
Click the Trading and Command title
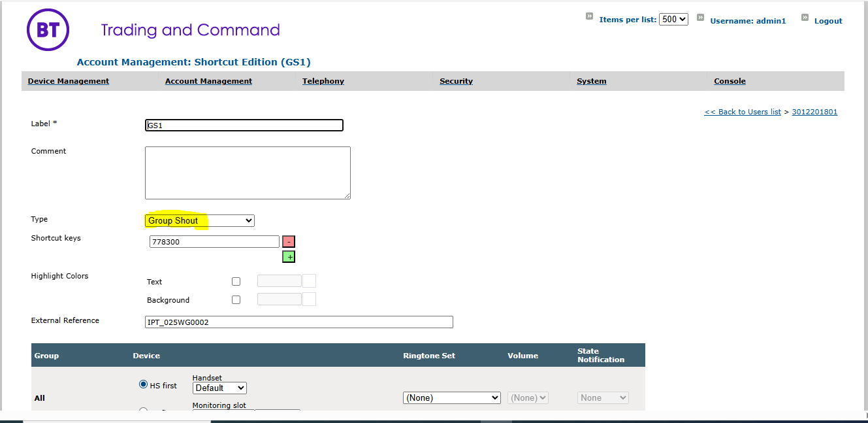tap(190, 30)
